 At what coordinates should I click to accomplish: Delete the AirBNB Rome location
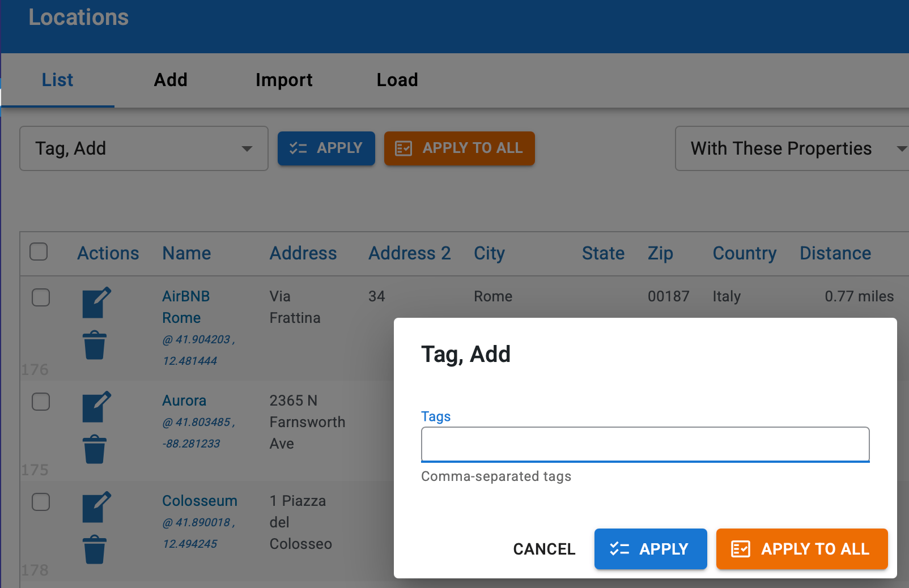95,345
